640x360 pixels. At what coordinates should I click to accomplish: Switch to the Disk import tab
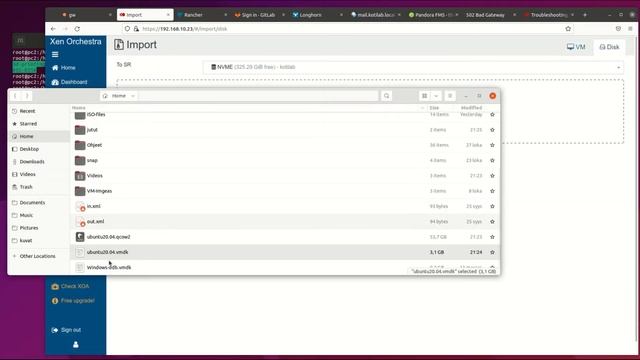pos(609,47)
